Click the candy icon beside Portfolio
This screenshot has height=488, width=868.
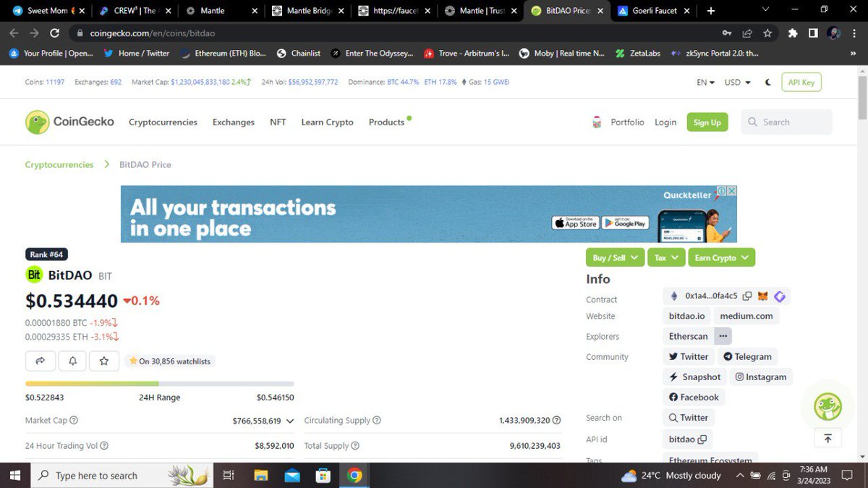pos(597,122)
